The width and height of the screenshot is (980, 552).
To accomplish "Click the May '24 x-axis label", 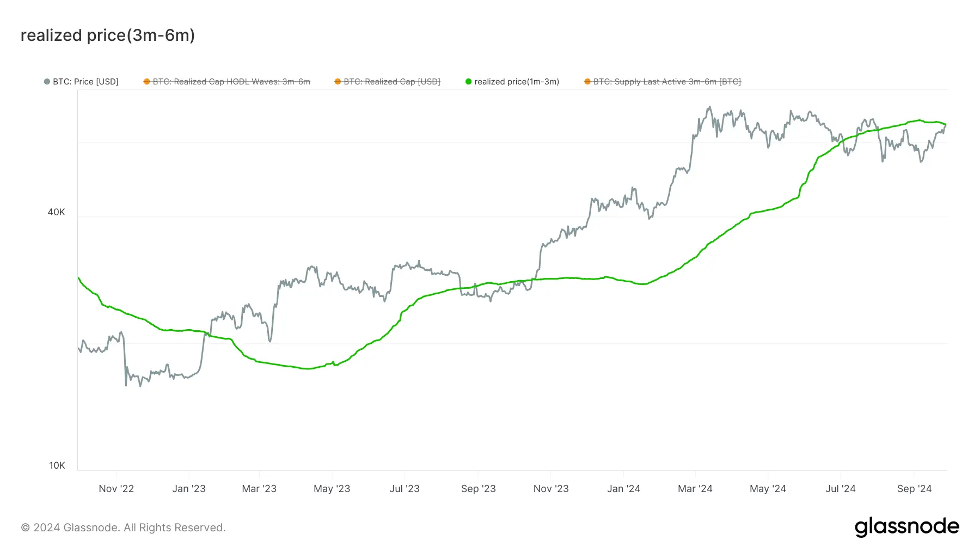I will [x=768, y=489].
